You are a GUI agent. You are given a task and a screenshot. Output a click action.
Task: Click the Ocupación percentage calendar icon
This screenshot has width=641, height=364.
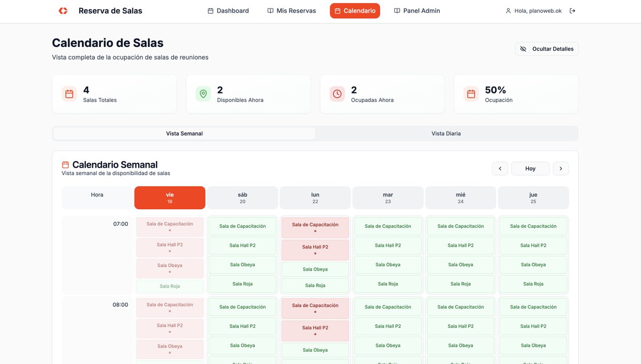pos(471,94)
